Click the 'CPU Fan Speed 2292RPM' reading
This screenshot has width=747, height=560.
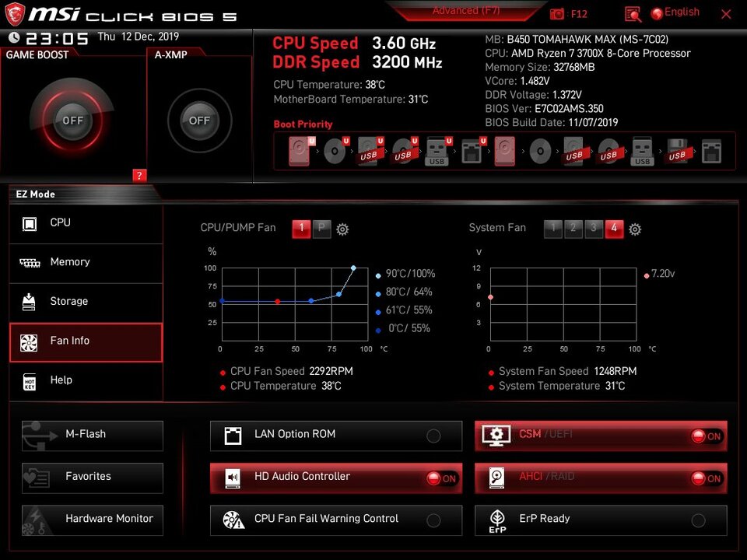[x=292, y=372]
